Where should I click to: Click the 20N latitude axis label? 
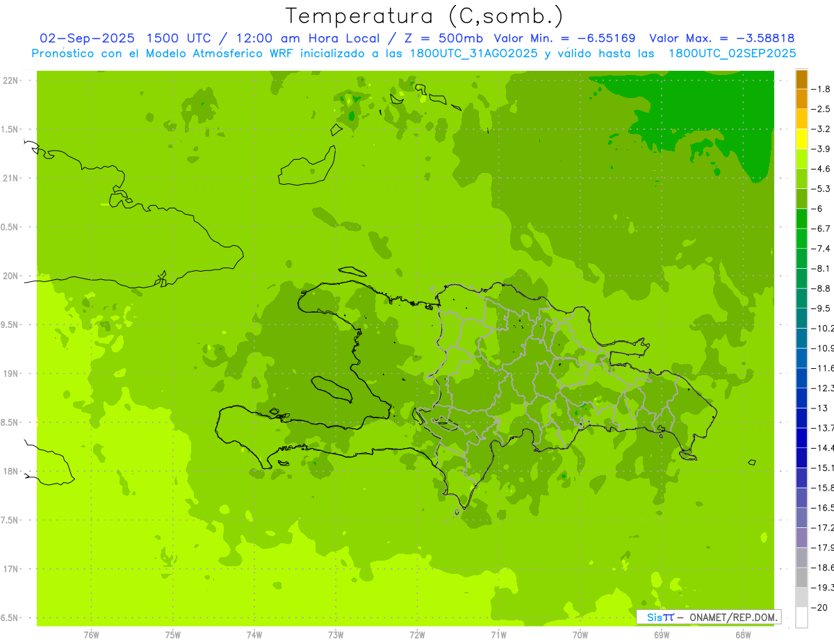click(10, 276)
